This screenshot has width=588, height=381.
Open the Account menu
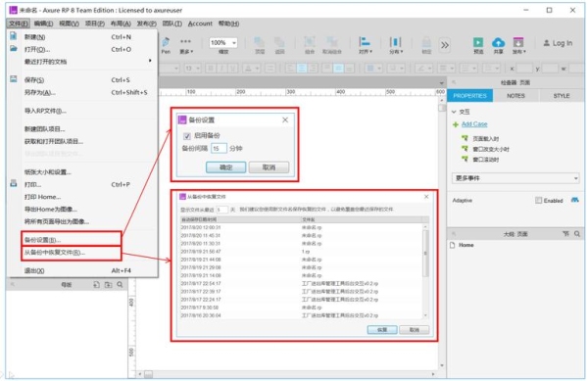point(200,24)
